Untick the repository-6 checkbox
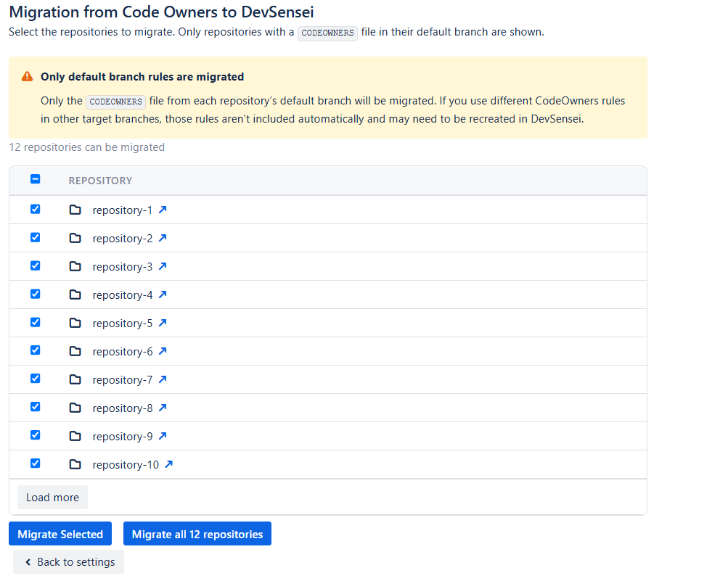Screen dimensions: 728x581 [x=36, y=350]
